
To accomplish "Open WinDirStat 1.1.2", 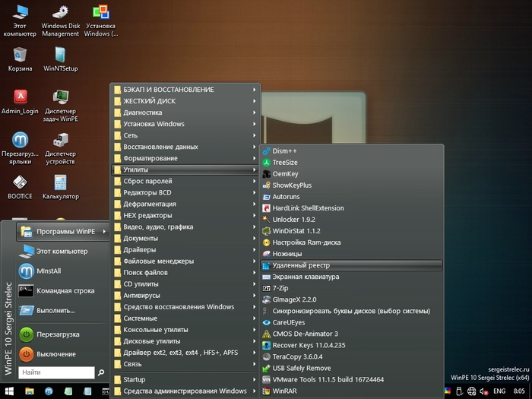I will (x=351, y=231).
